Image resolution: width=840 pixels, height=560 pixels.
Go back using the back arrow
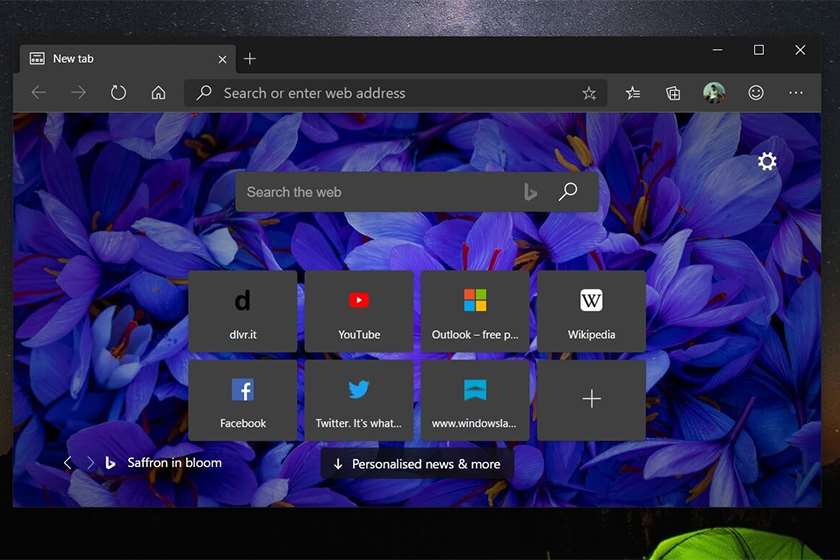click(39, 93)
